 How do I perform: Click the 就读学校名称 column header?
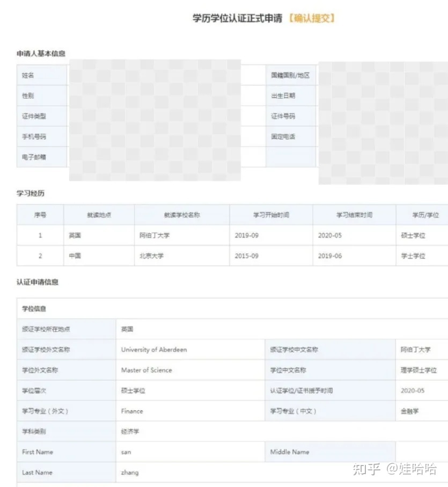[182, 215]
